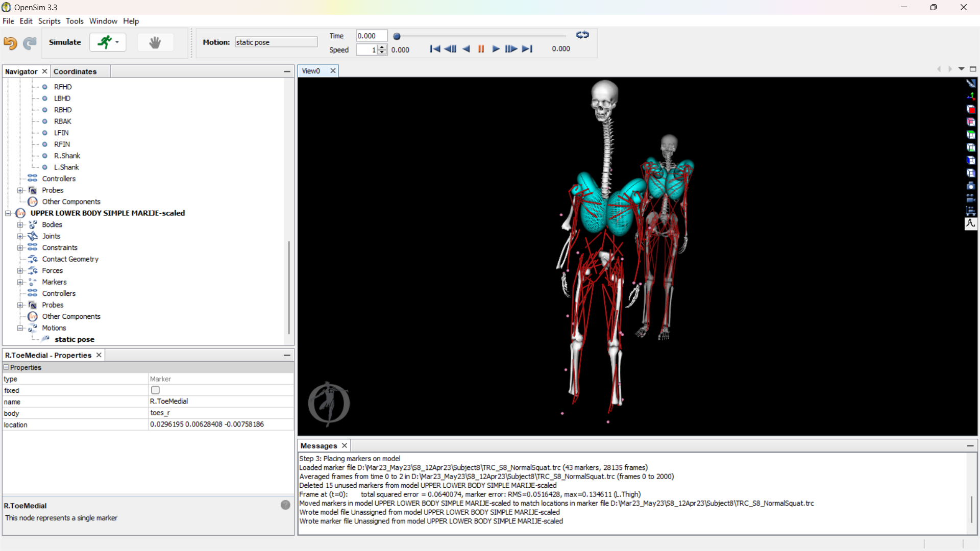Minimize the Messages panel
Viewport: 980px width, 551px height.
pos(970,445)
